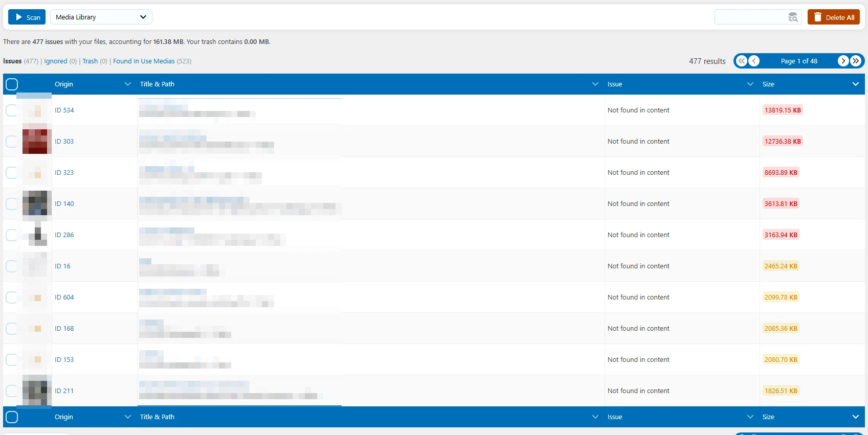Sort by Size using the header chevron
Image resolution: width=868 pixels, height=435 pixels.
[x=856, y=84]
